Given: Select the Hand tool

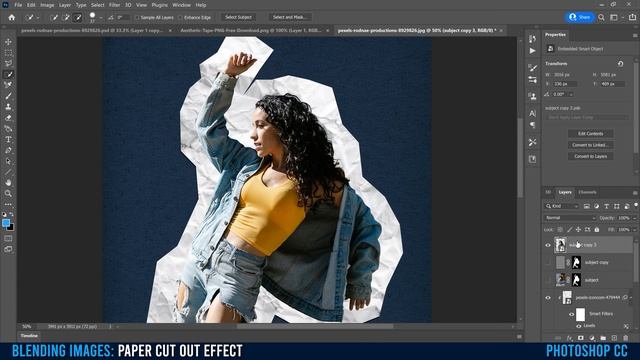Looking at the screenshot, I should 8,182.
